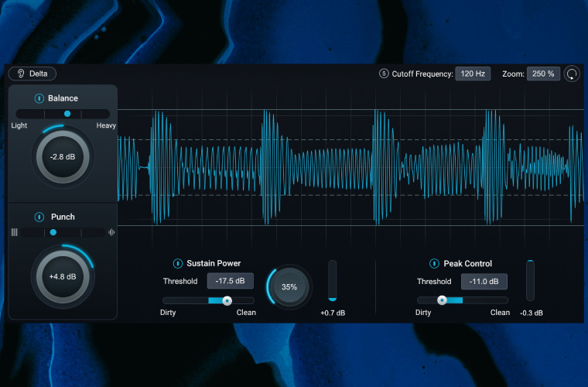Click the Sustain Power Dirty to Clean slider handle
This screenshot has width=588, height=387.
[227, 300]
